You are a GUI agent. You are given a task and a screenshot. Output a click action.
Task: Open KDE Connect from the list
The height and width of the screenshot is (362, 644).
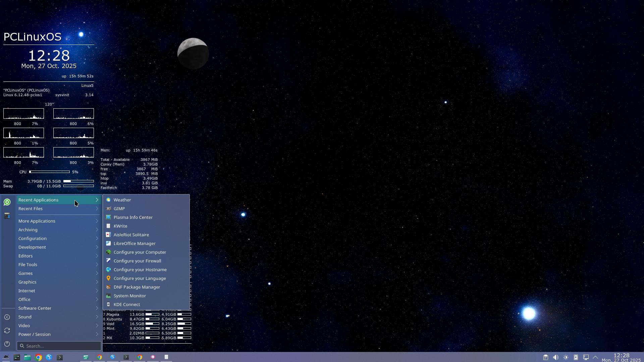coord(126,304)
